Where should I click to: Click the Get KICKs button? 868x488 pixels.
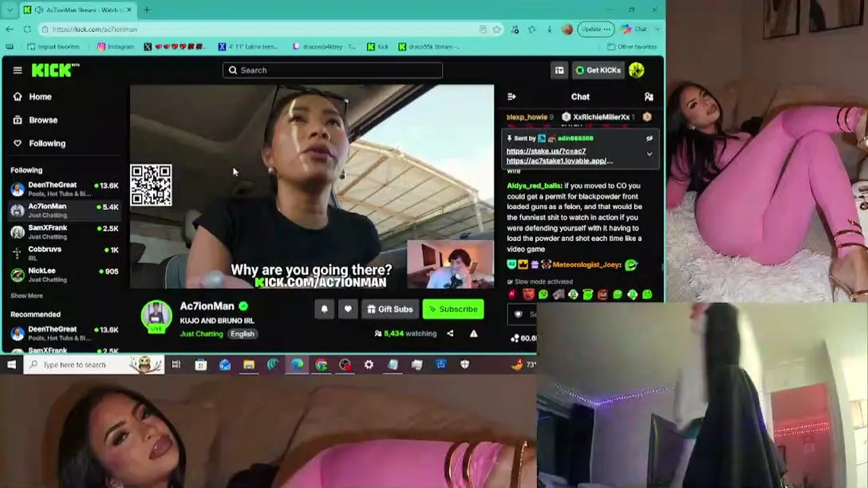point(598,70)
